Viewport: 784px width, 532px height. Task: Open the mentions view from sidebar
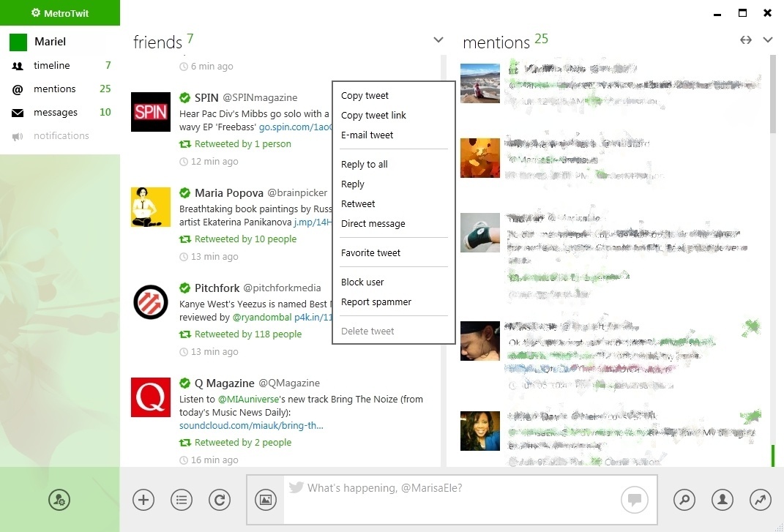click(x=16, y=89)
